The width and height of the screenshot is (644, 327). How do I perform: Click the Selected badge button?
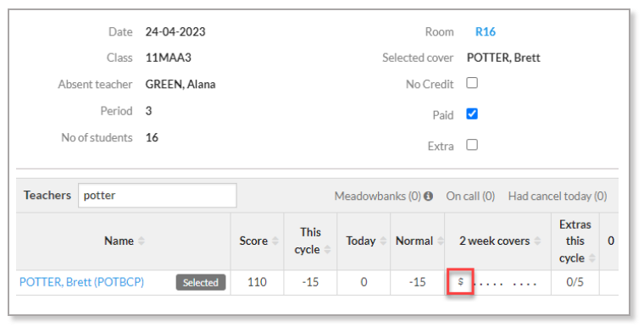tap(201, 282)
